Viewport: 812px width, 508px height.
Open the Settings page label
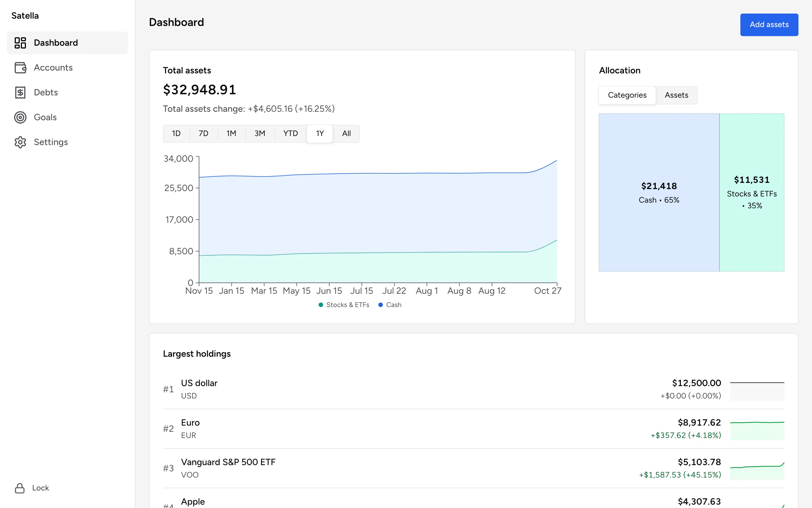[x=51, y=142]
